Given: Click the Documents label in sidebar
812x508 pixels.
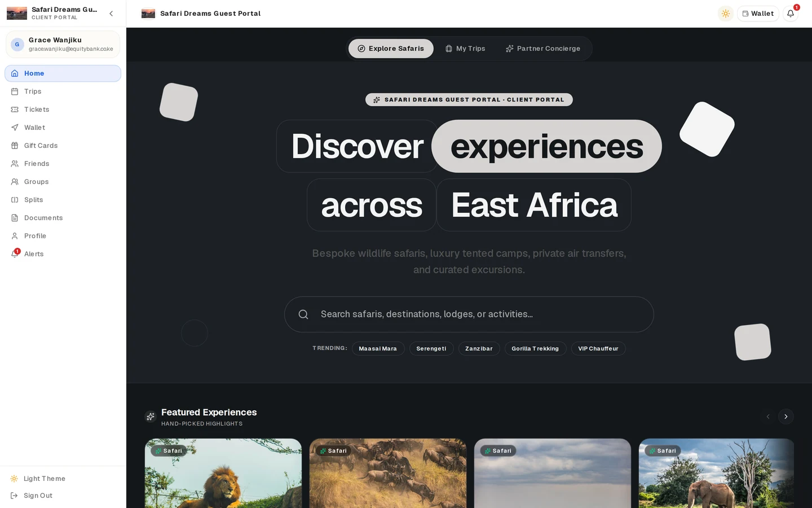Looking at the screenshot, I should point(43,218).
